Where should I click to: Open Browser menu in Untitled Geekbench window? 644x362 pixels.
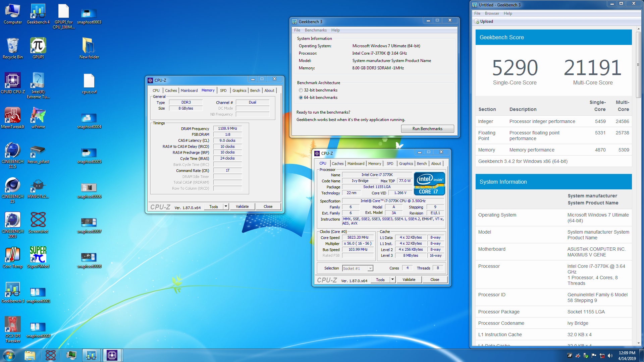tap(492, 13)
